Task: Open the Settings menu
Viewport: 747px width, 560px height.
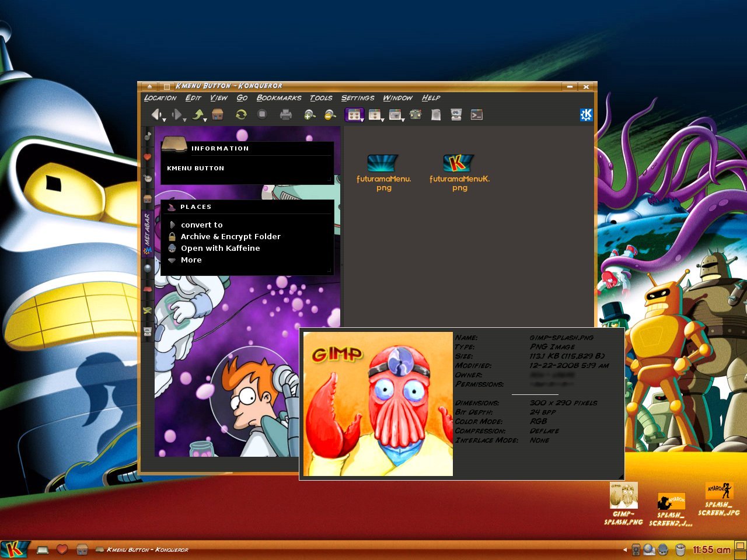Action: [x=358, y=98]
